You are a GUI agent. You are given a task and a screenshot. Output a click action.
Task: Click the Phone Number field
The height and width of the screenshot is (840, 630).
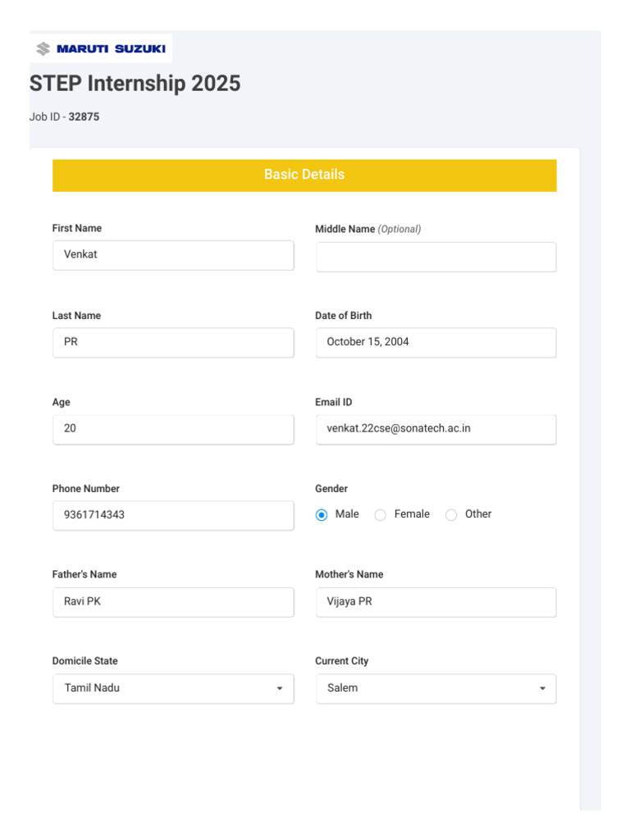[x=173, y=516]
